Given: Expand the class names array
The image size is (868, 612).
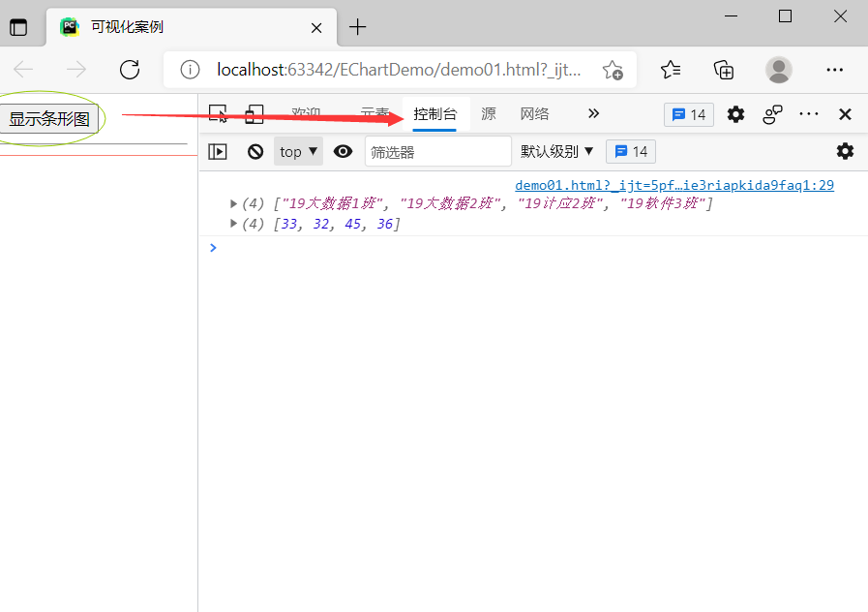Looking at the screenshot, I should pos(233,203).
